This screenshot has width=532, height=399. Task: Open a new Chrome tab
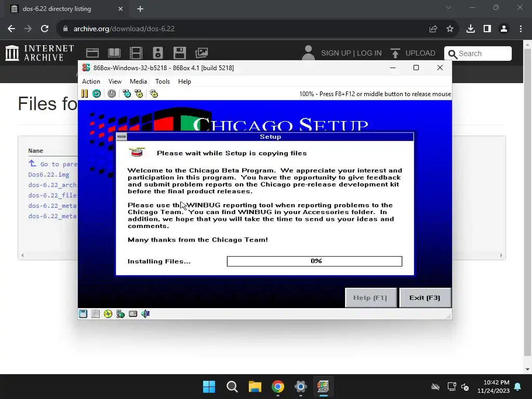[x=140, y=9]
